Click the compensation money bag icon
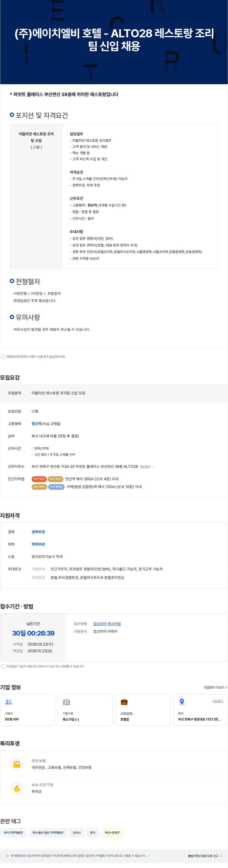 17,788
